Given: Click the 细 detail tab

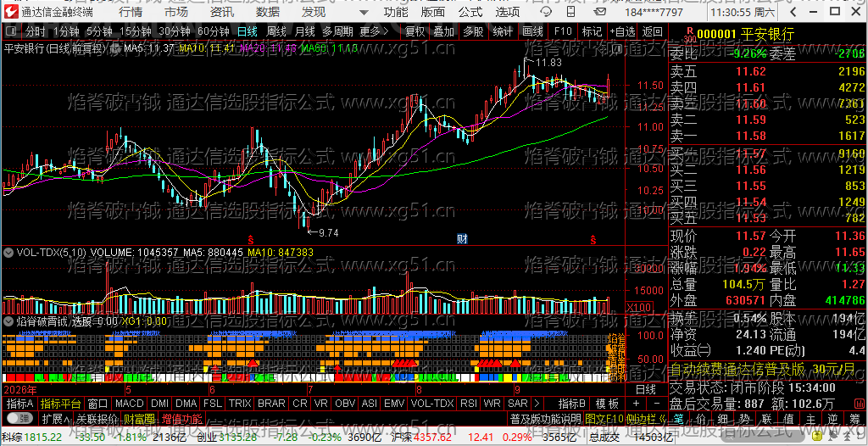Looking at the screenshot, I should 722,418.
